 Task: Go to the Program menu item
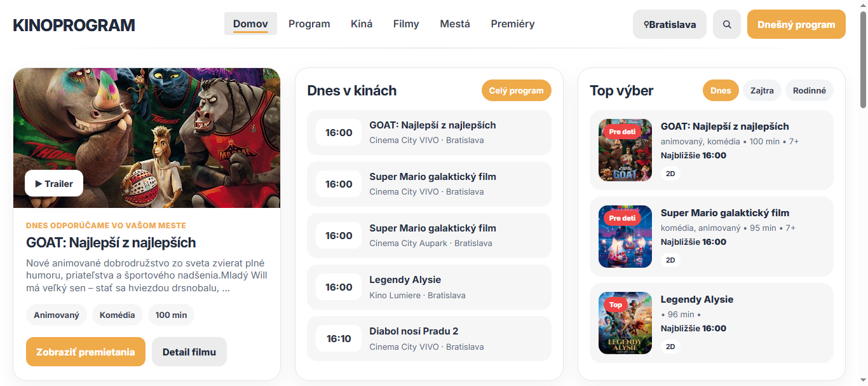pos(309,24)
